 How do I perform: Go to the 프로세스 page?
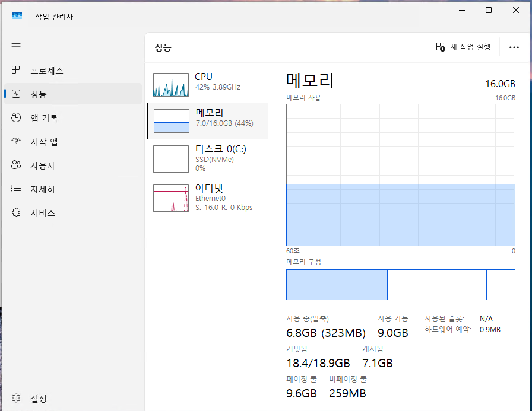point(73,70)
